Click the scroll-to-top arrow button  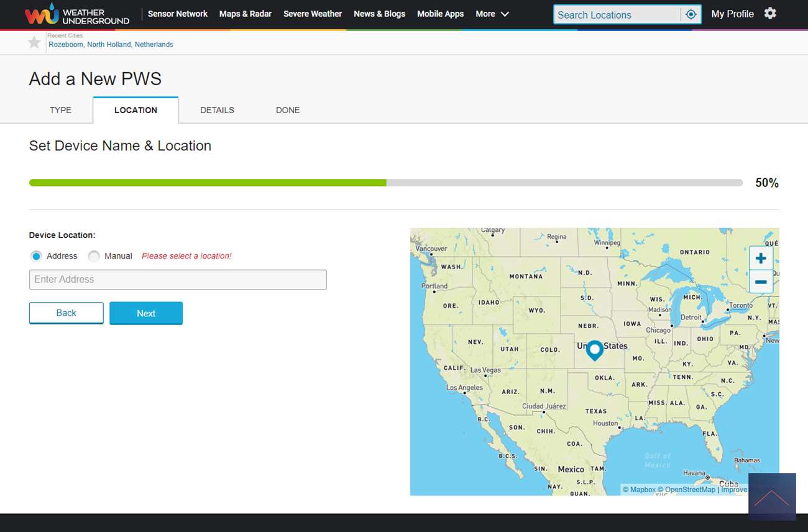click(x=772, y=497)
